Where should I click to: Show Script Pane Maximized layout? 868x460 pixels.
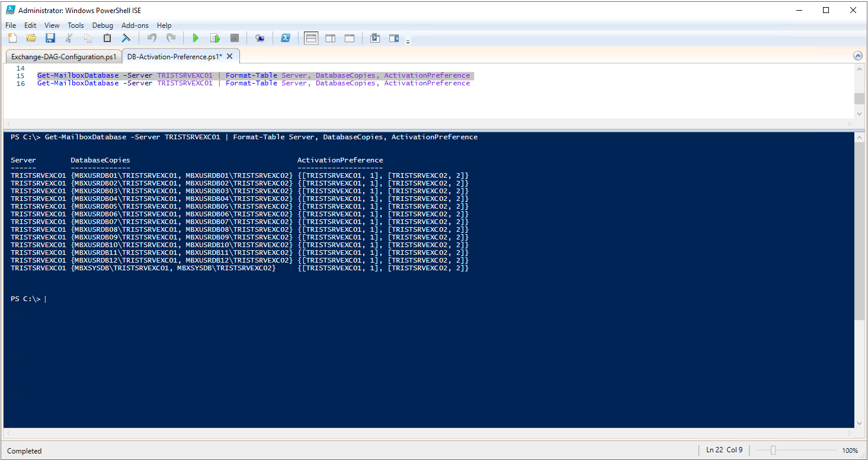pyautogui.click(x=350, y=38)
